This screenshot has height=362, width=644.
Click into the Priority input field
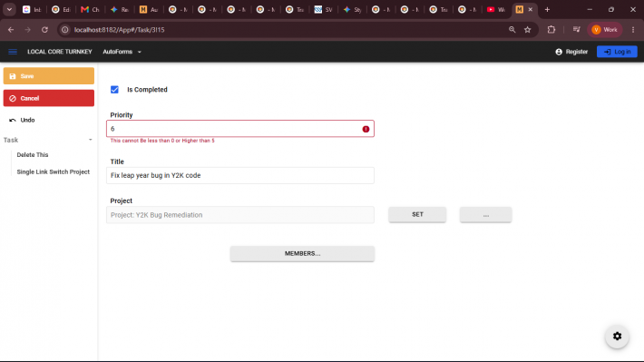[240, 129]
